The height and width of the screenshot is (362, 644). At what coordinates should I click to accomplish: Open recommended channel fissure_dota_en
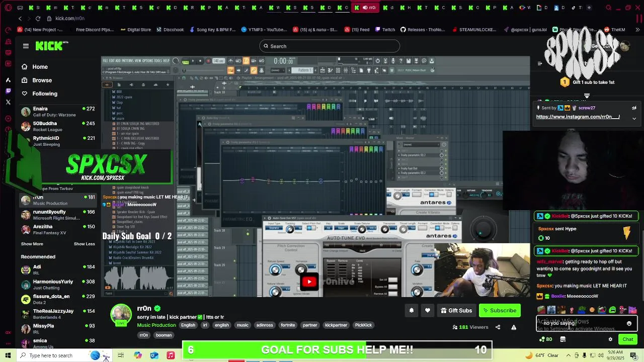57,299
